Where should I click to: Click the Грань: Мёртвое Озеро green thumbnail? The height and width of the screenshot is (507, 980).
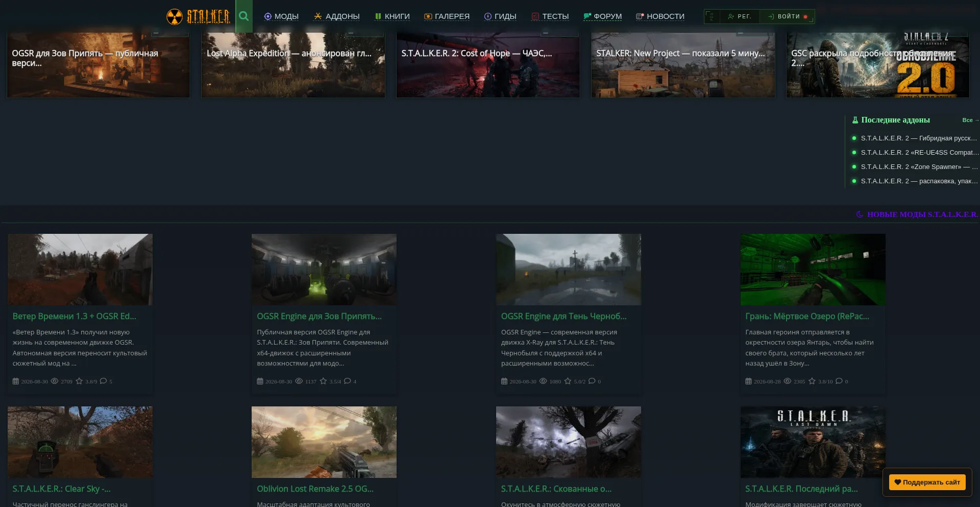[813, 270]
